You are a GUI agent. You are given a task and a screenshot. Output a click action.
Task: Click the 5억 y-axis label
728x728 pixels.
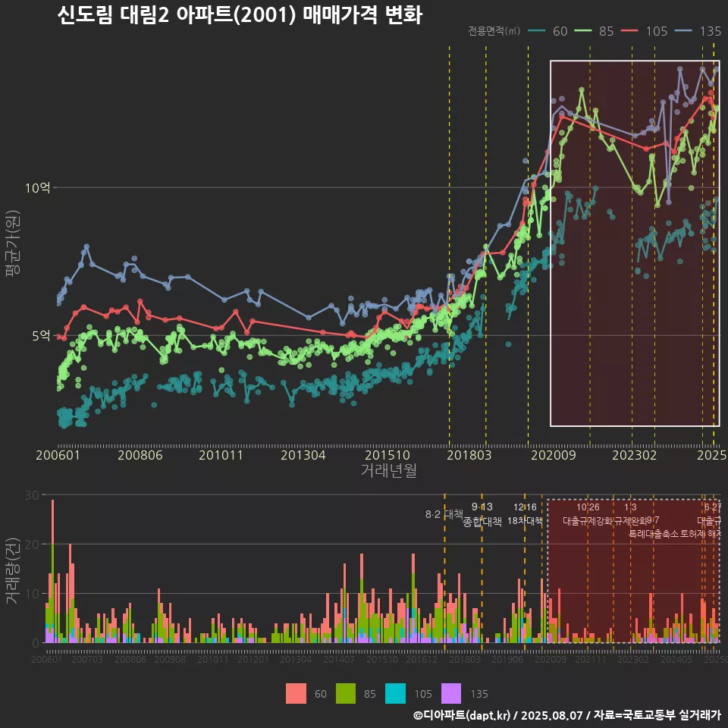coord(41,336)
